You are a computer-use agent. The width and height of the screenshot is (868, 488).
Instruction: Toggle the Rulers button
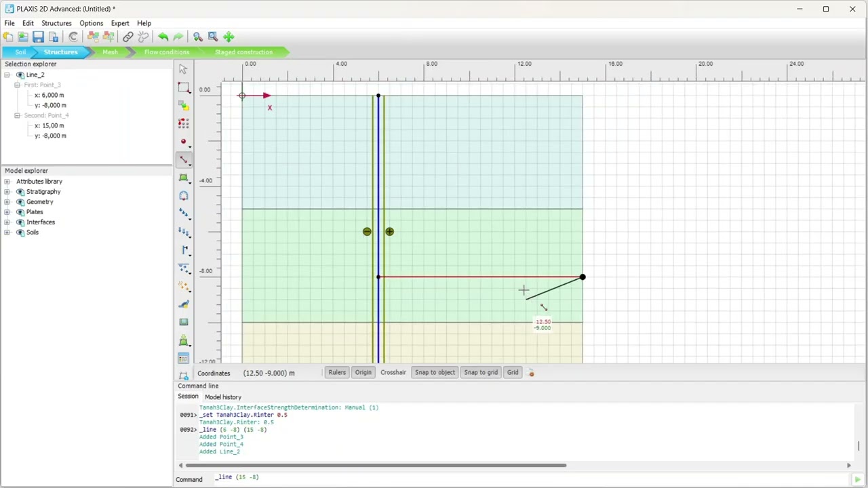337,372
